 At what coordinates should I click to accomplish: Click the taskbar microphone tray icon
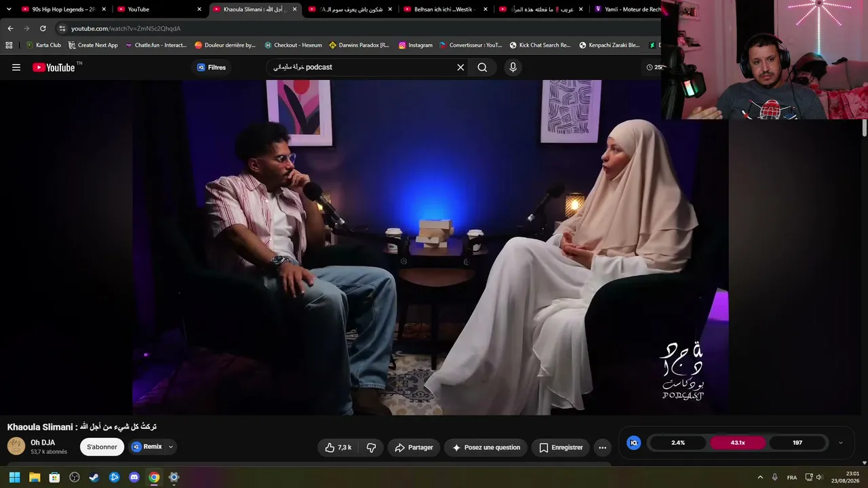pyautogui.click(x=774, y=477)
